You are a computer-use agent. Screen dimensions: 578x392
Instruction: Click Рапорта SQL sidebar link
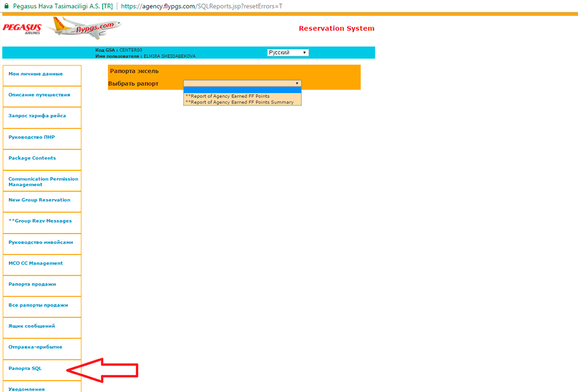point(25,368)
